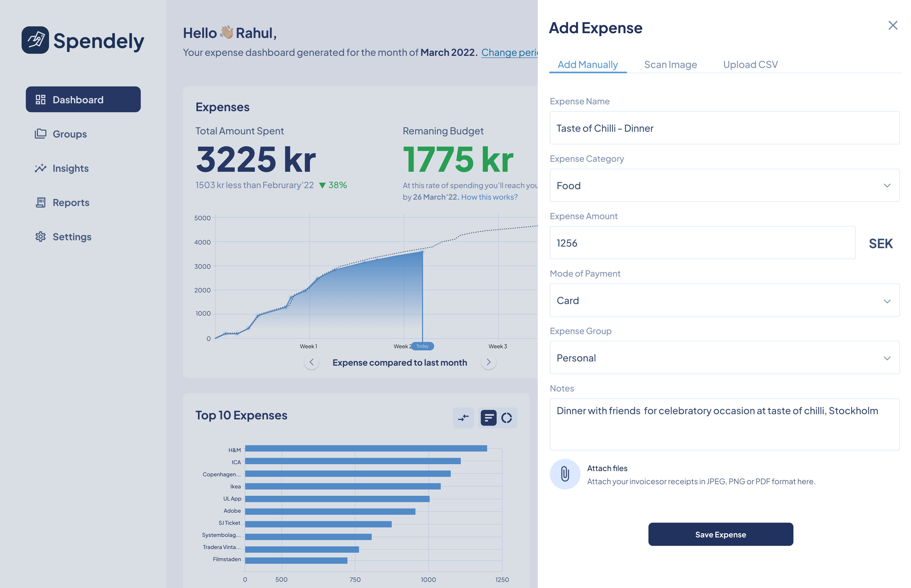This screenshot has height=588, width=911.
Task: Click the Notes text area
Action: [x=725, y=424]
